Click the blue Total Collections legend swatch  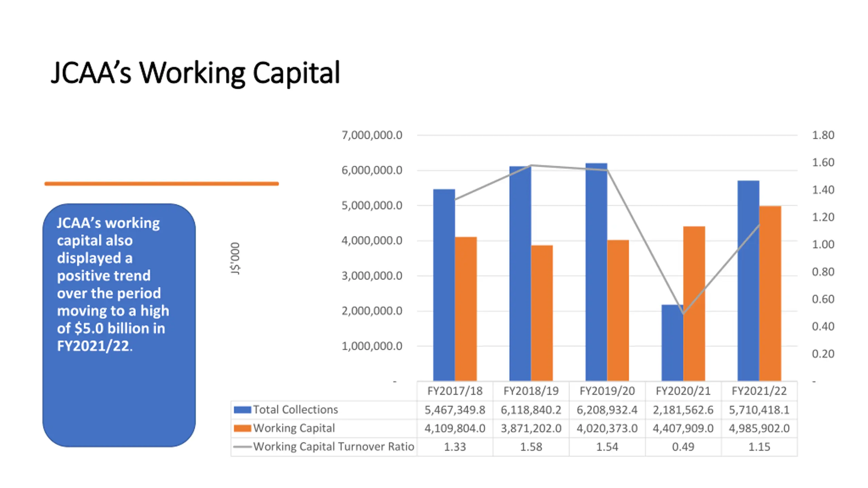click(x=242, y=410)
